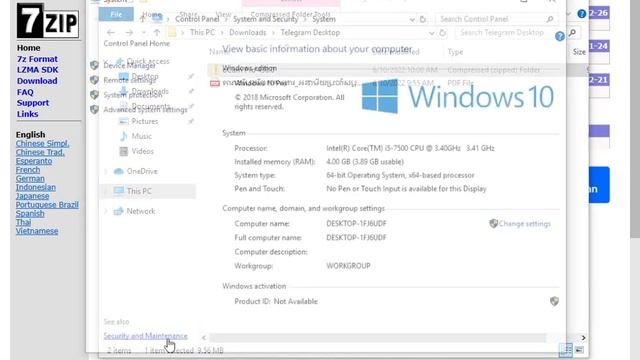The height and width of the screenshot is (360, 640).
Task: Refresh the Control Panel System page
Action: coord(422,19)
